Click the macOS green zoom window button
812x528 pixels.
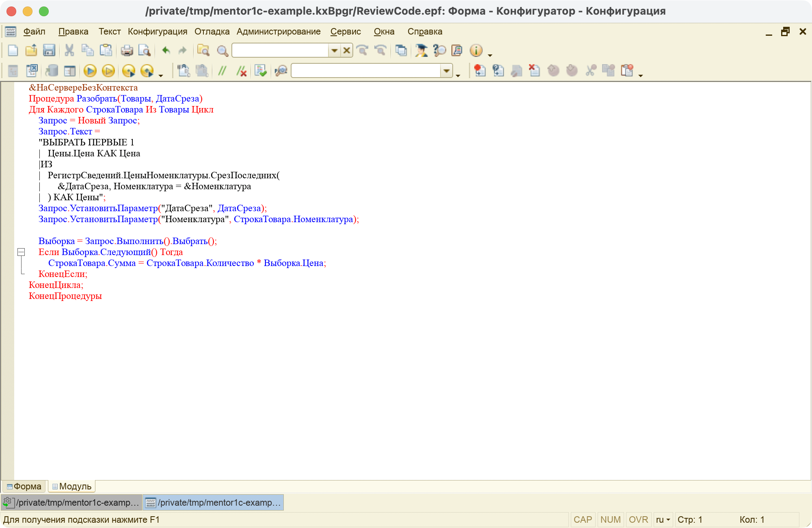(43, 11)
